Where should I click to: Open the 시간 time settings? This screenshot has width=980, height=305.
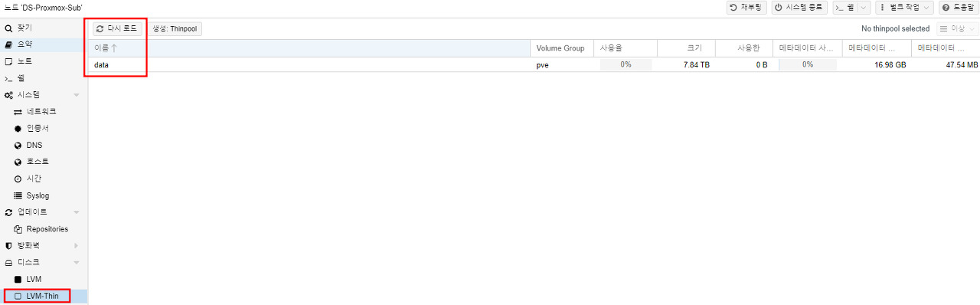click(44, 179)
